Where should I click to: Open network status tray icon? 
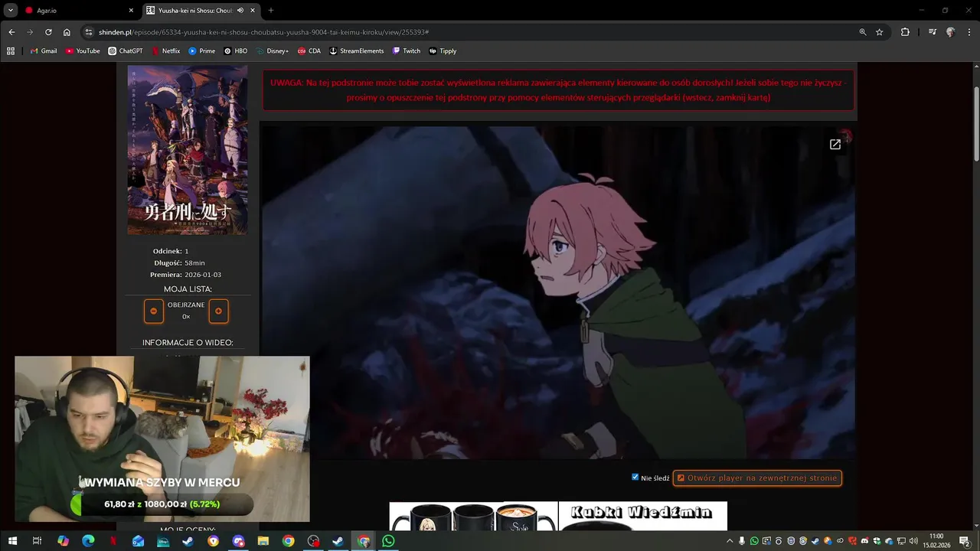tap(901, 541)
